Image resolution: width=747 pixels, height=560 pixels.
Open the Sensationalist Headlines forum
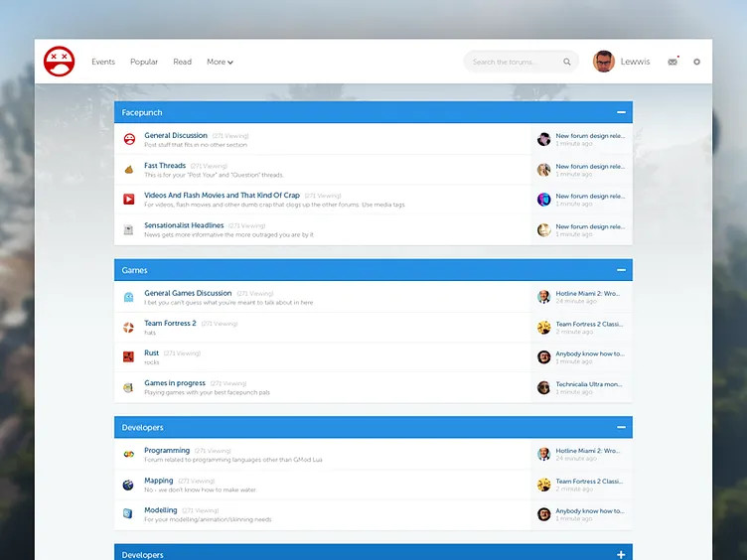[x=184, y=225]
